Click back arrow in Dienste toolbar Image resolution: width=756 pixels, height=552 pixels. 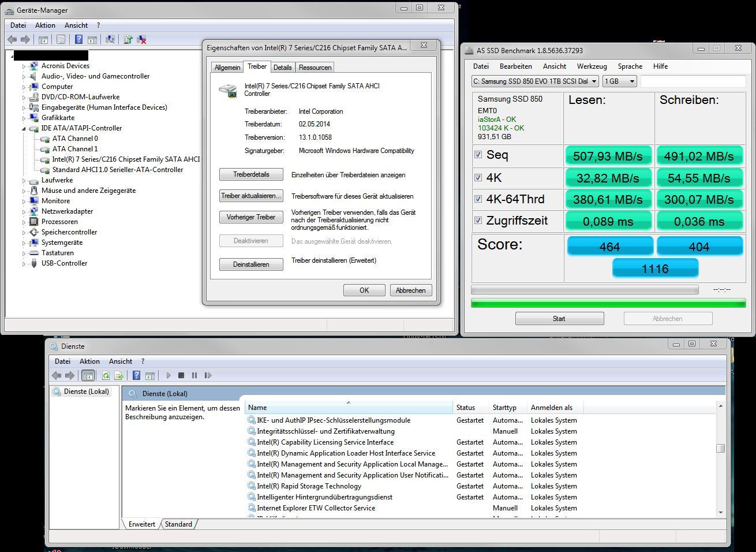(57, 375)
